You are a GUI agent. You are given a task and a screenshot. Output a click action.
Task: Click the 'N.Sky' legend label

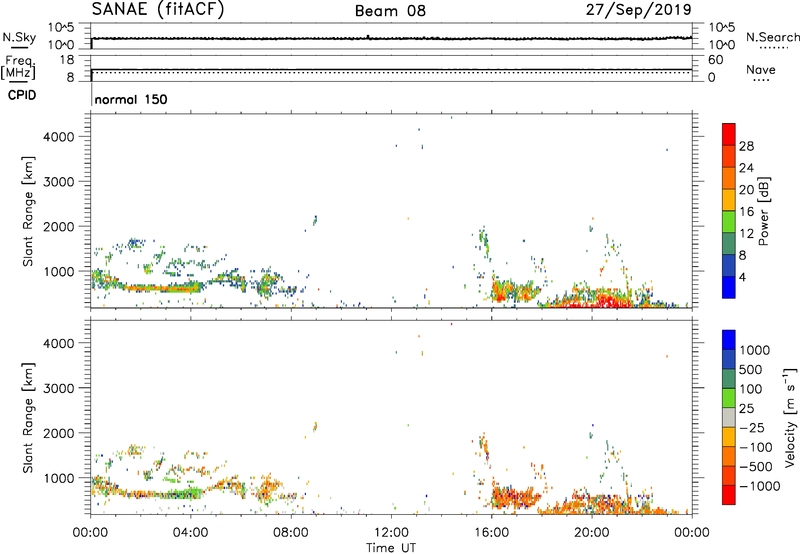point(19,37)
